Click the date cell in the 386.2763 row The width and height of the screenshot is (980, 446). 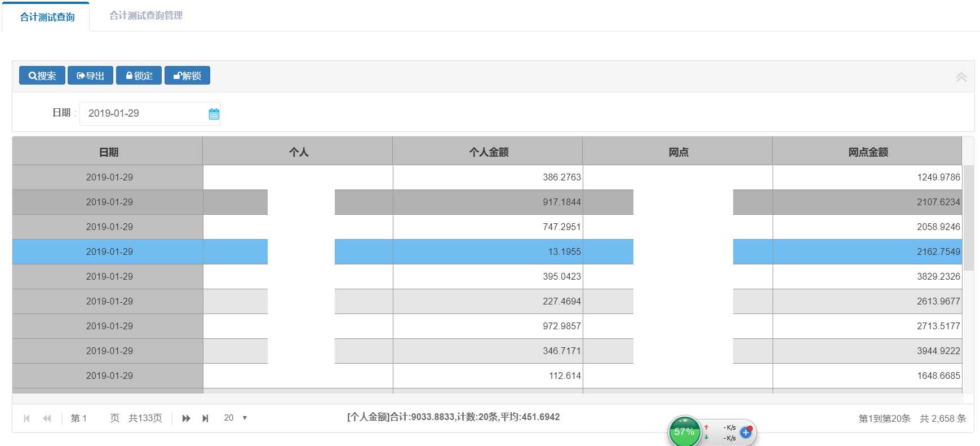[108, 177]
